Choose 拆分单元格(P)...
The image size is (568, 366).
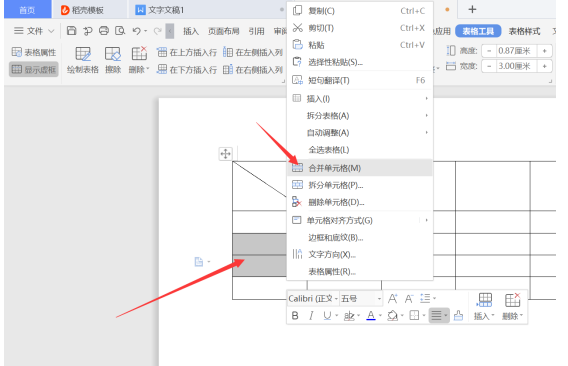point(360,185)
